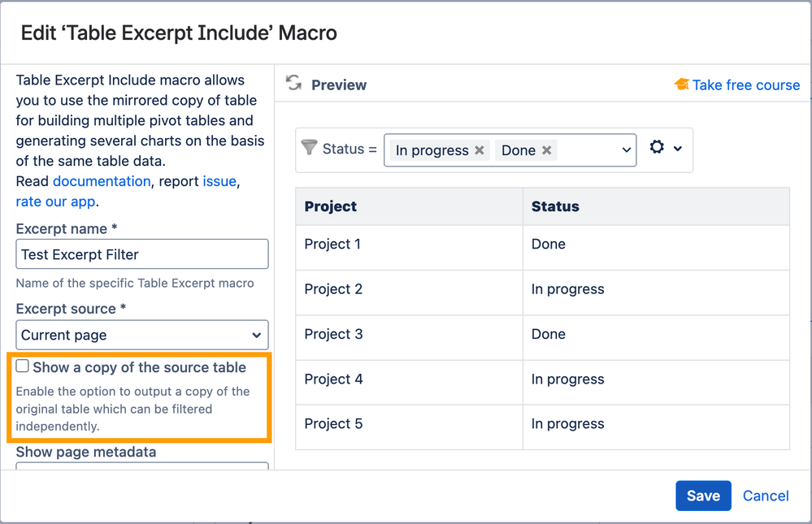
Task: Follow the 'rate our app' link
Action: click(55, 201)
